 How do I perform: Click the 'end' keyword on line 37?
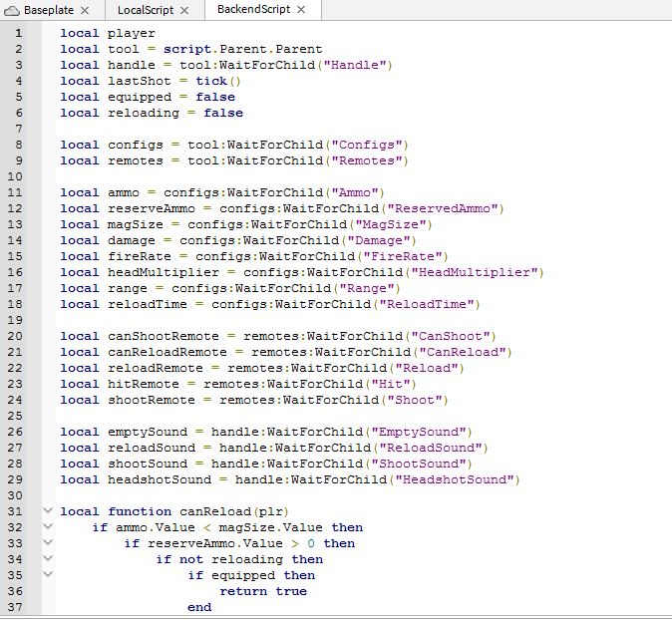pos(199,607)
